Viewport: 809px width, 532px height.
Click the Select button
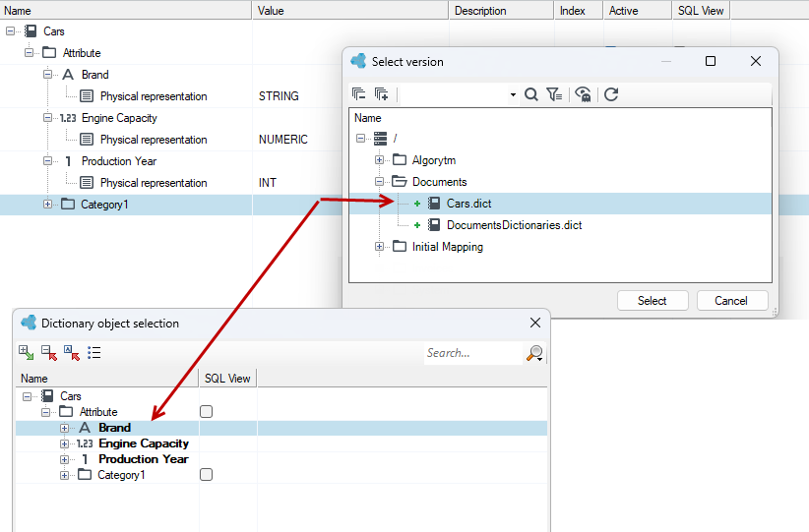(653, 301)
